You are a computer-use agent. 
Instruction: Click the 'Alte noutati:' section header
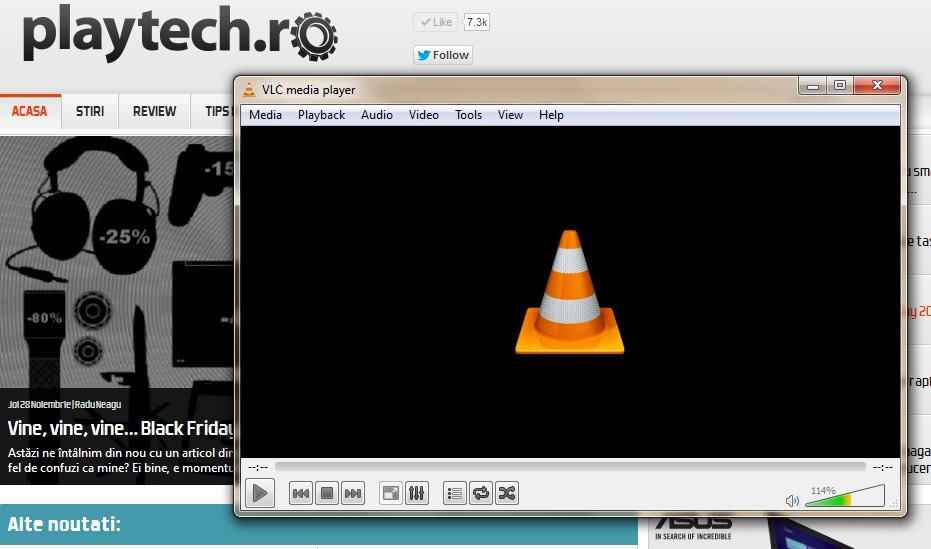click(64, 524)
